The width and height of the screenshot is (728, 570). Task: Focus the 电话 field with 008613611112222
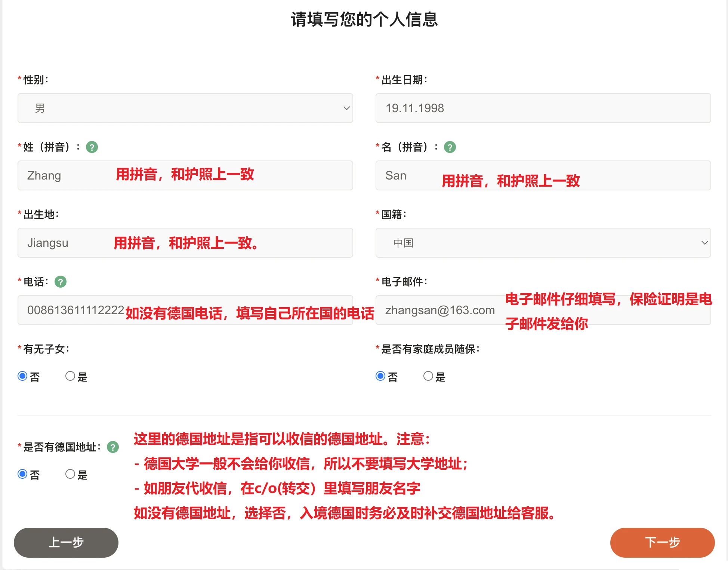pos(185,310)
